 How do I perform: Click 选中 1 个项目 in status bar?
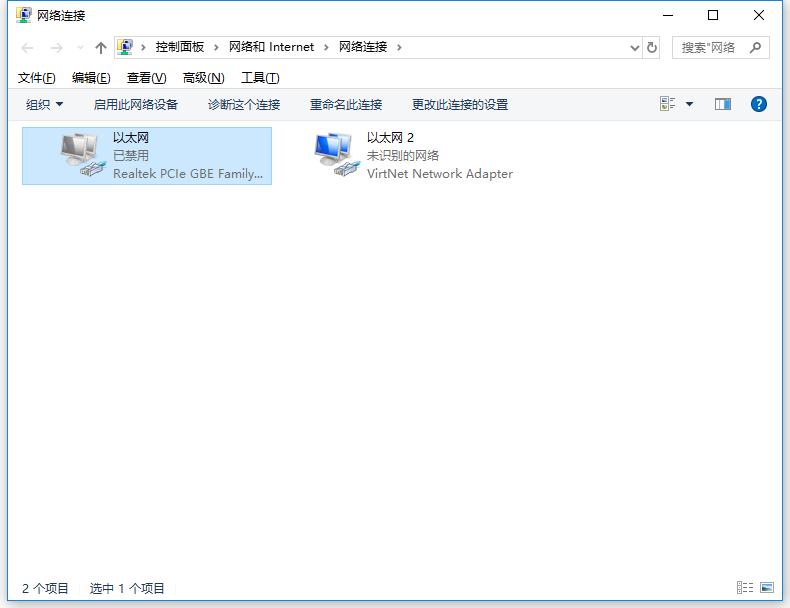(x=127, y=588)
